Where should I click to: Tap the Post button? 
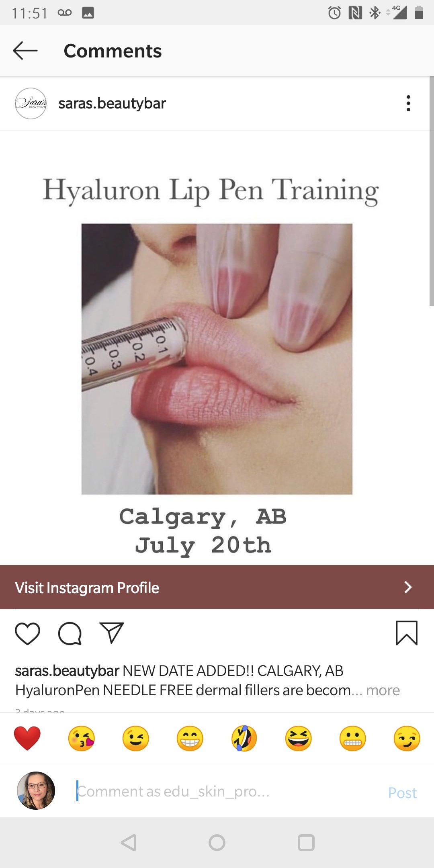coord(402,792)
